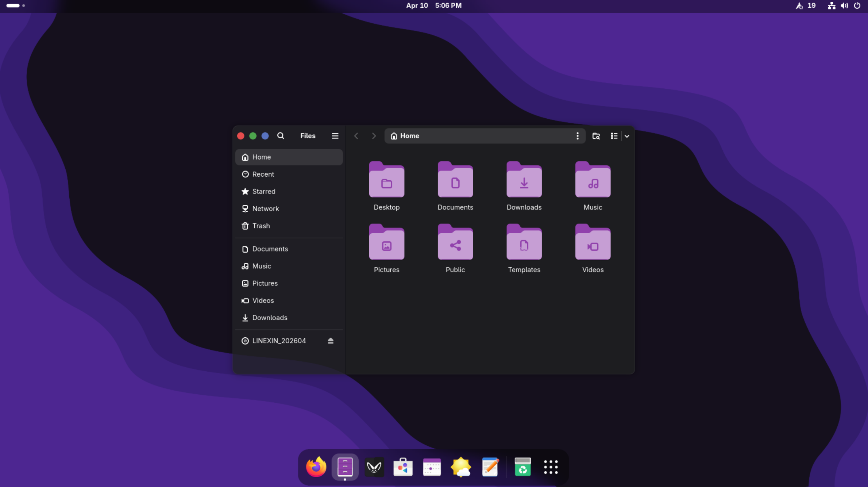Eject the LINEXIN_202604 volume

click(331, 341)
